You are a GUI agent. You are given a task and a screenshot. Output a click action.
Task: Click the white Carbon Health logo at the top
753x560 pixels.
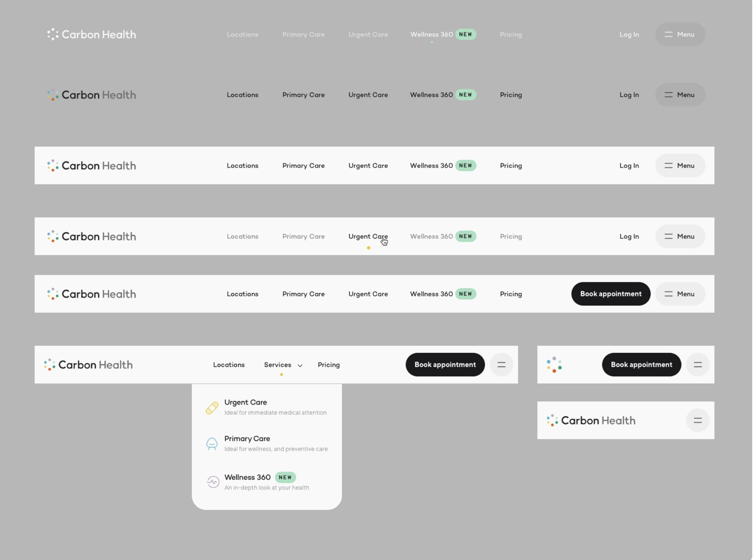92,34
